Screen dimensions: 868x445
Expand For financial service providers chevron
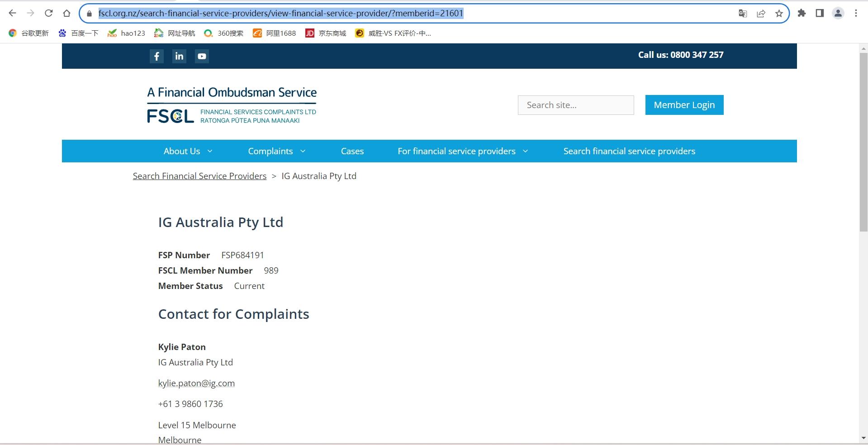coord(525,151)
